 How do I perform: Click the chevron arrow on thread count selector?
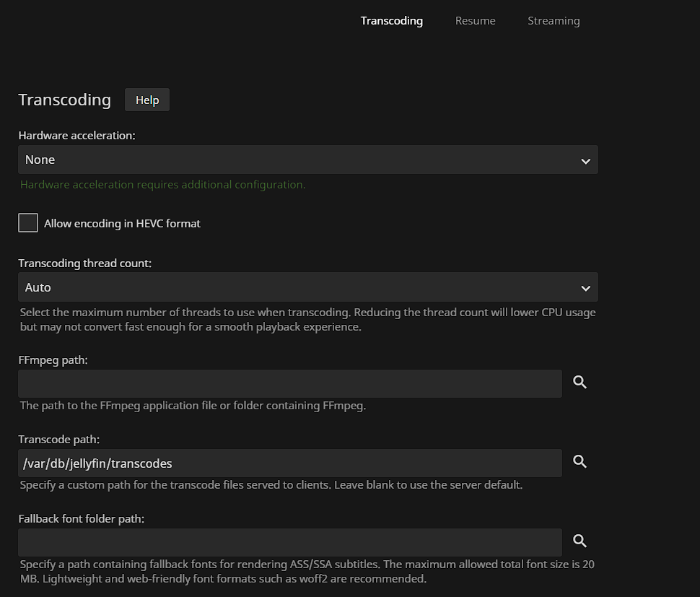pyautogui.click(x=585, y=288)
